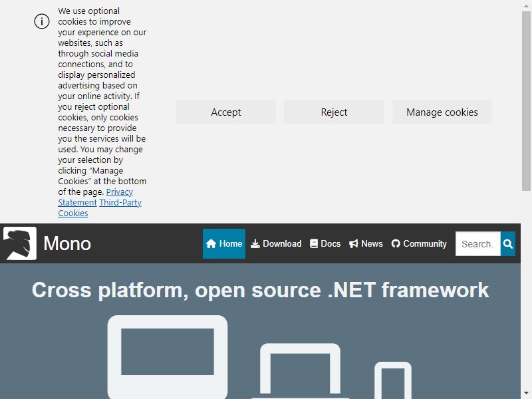The image size is (532, 399).
Task: Click the 'Cross platform, open source .NET framework' heading
Action: (x=260, y=290)
